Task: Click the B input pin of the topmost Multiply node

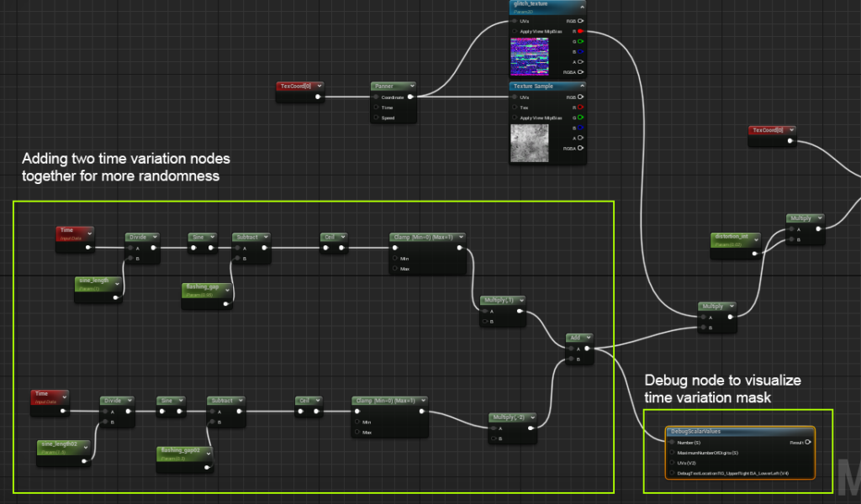Action: tap(791, 239)
